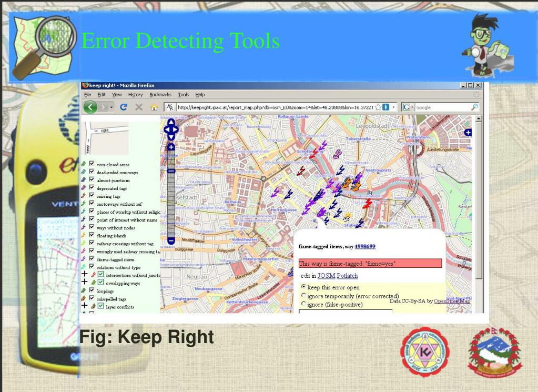
Task: Edit error in JOSM link
Action: point(326,276)
